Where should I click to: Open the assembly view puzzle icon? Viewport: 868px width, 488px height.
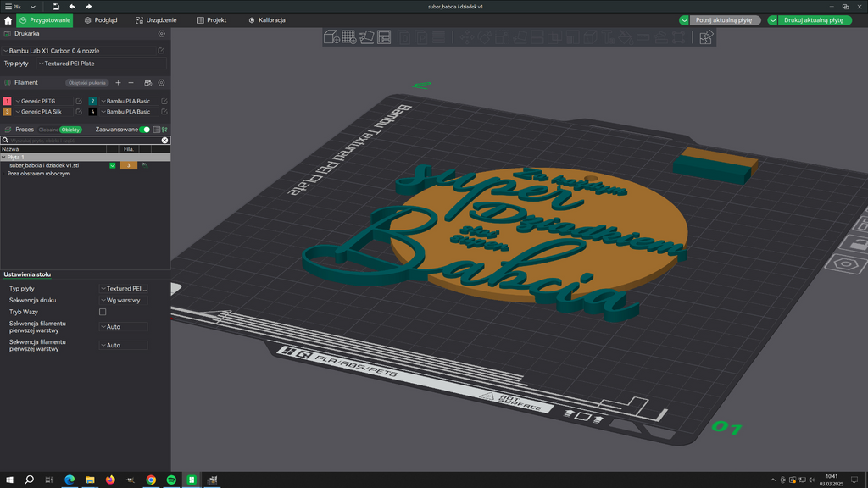(706, 37)
